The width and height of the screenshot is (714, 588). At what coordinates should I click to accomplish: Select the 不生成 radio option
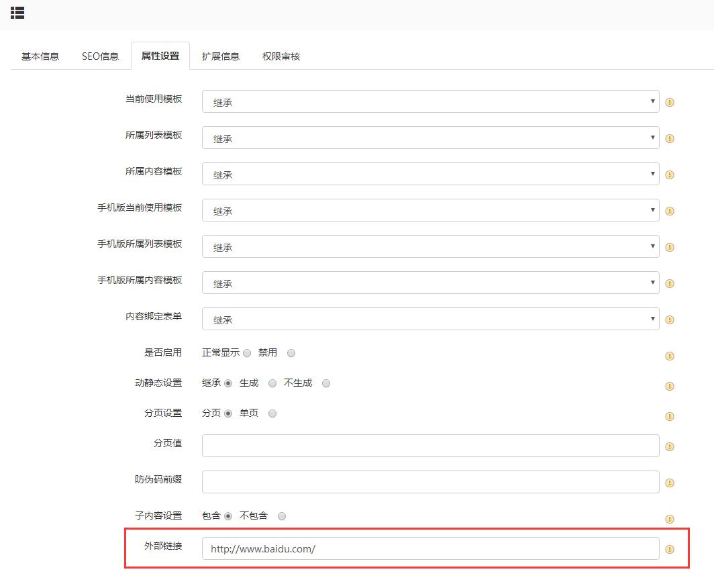326,383
